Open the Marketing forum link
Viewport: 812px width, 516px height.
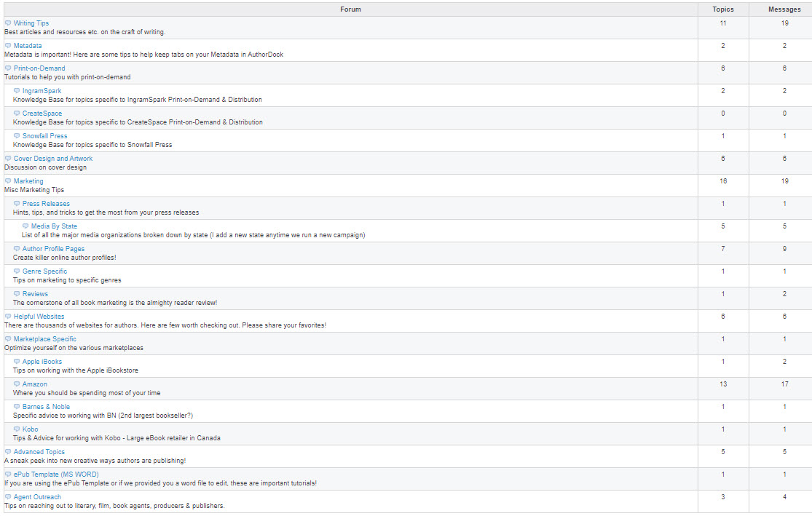point(28,181)
